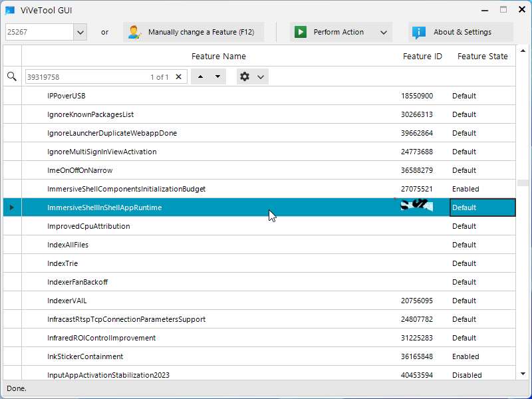Screen dimensions: 532x399
Task: Select the IndexerVAIL feature row
Action: (67, 301)
